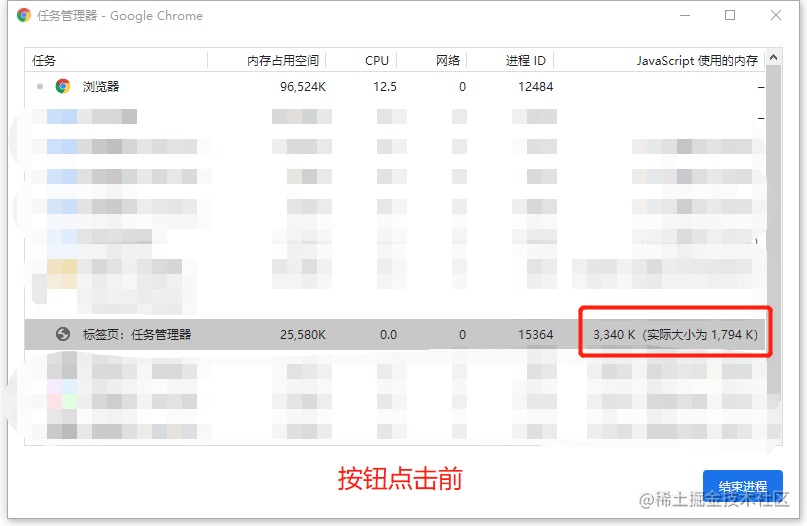807x526 pixels.
Task: Click process ID 12484
Action: (x=535, y=87)
